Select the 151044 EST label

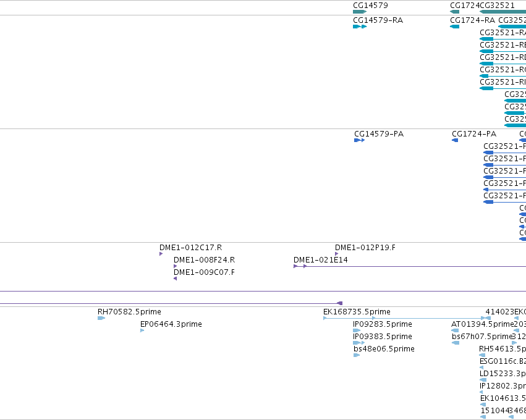494,411
